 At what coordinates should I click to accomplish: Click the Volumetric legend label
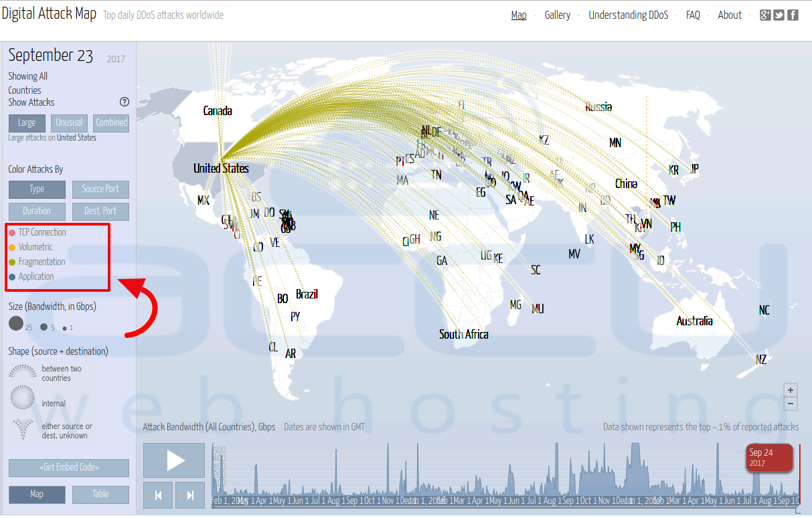pyautogui.click(x=35, y=248)
